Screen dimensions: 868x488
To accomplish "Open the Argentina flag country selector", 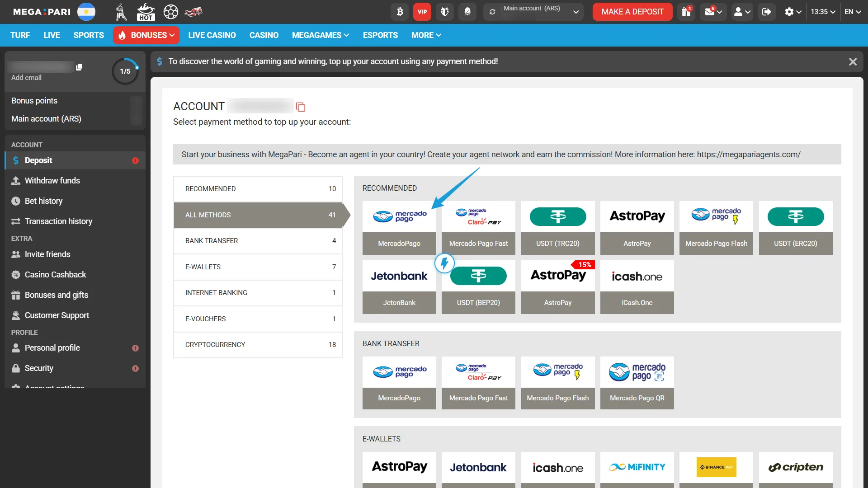I will coord(86,12).
